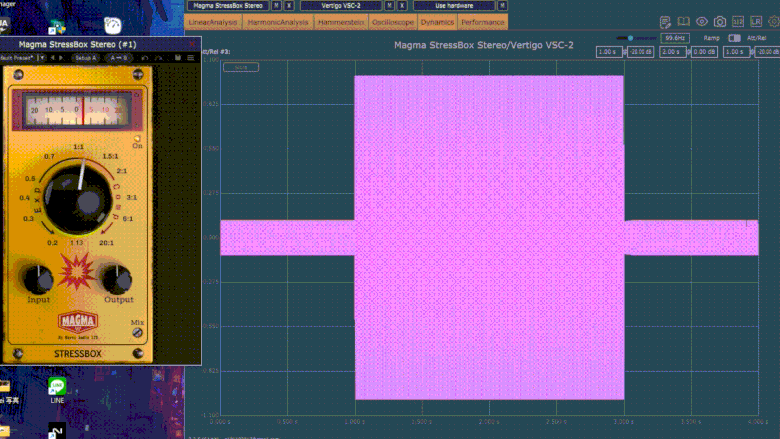Click the Setup A button
Image resolution: width=780 pixels, height=439 pixels.
point(88,58)
